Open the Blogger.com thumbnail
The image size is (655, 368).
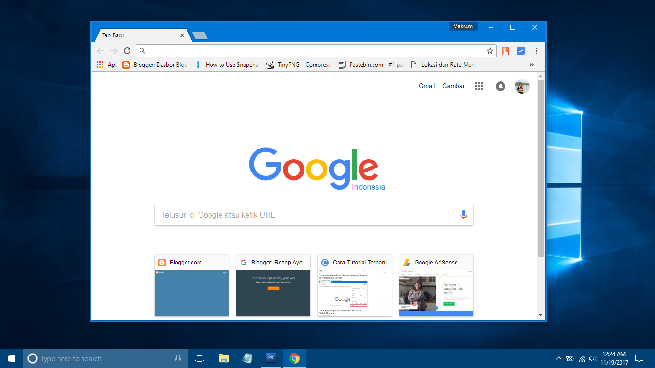point(192,285)
